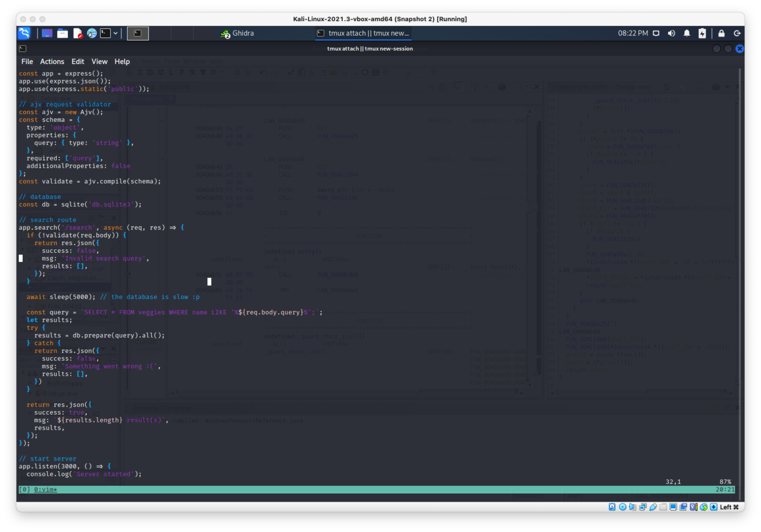Click the 'const app = express();' line
761x532 pixels.
click(x=61, y=74)
